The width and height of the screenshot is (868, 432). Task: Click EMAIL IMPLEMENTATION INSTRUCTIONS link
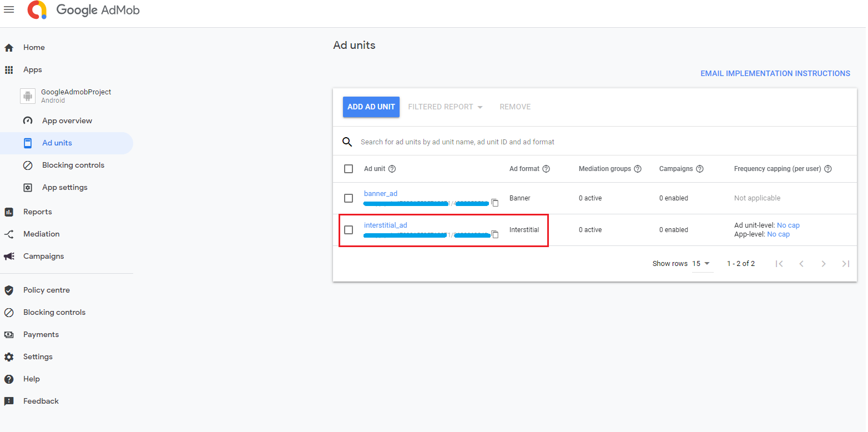[x=775, y=73]
